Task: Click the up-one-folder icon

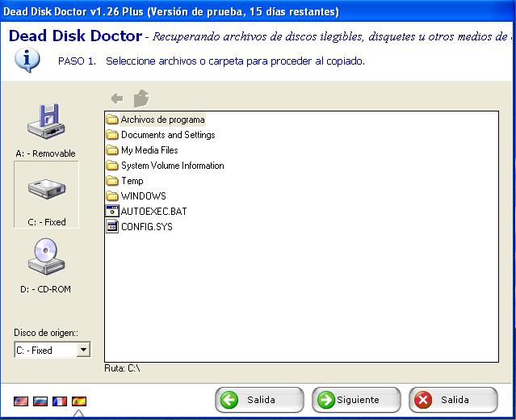Action: [141, 98]
